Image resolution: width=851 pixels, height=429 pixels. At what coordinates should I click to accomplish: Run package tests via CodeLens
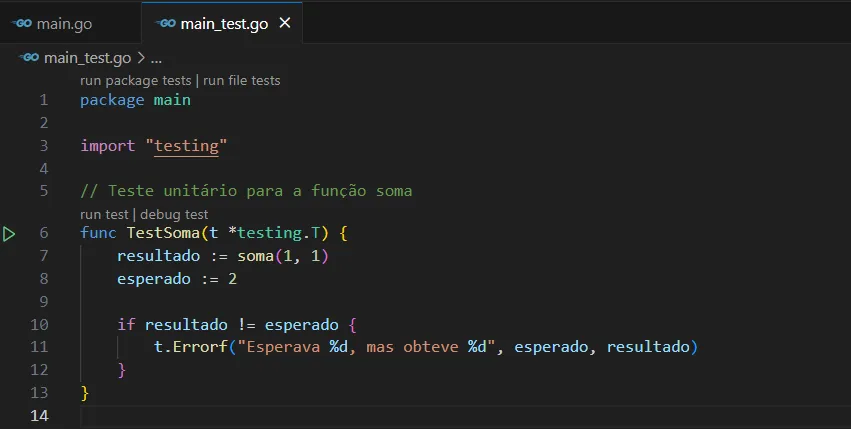[x=135, y=80]
